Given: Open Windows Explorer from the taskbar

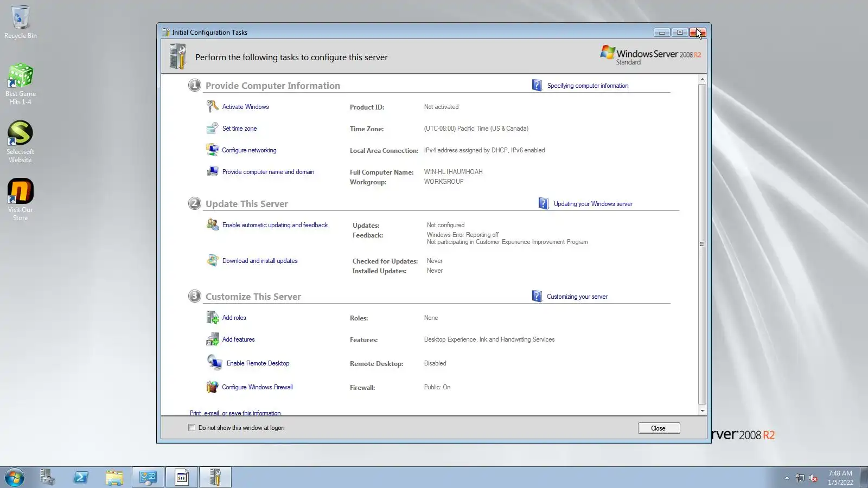Looking at the screenshot, I should point(114,478).
